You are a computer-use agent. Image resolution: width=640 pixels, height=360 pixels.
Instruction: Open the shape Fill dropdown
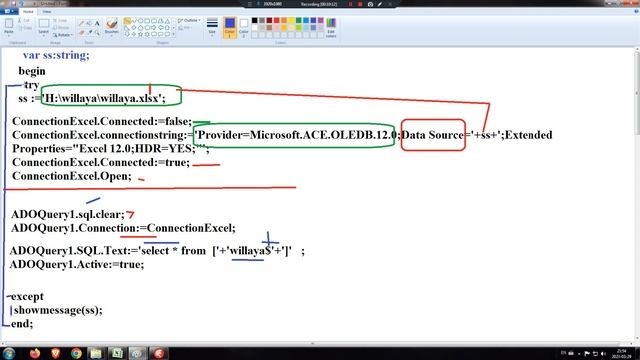coord(186,28)
